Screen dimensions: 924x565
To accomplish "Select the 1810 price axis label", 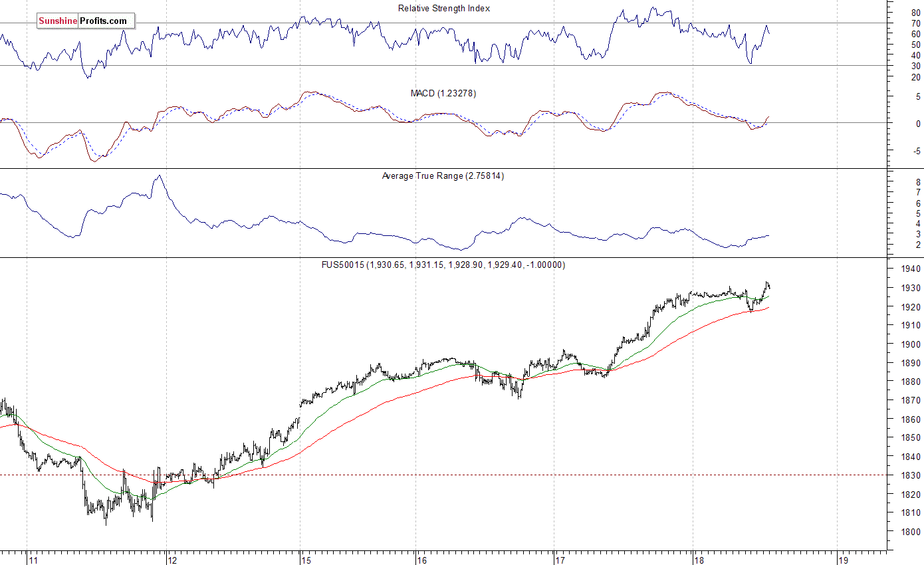I will tap(909, 513).
